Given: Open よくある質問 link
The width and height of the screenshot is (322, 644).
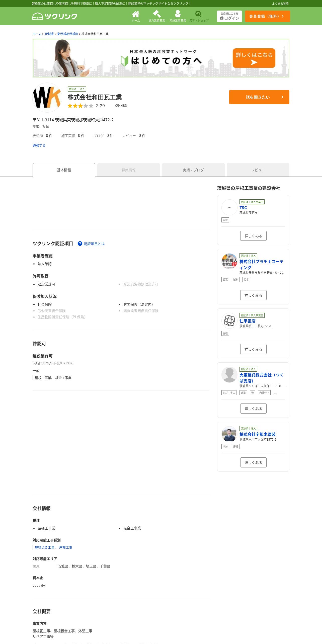Looking at the screenshot, I should [280, 4].
